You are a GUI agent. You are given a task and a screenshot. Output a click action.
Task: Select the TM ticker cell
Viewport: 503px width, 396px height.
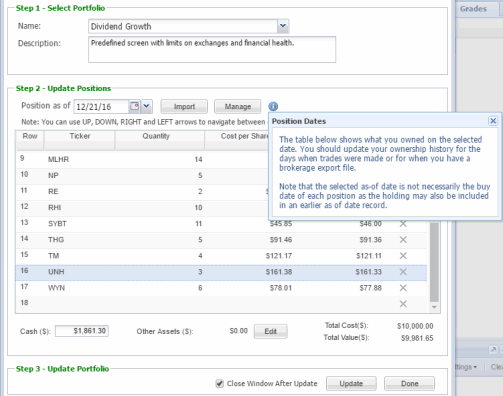[53, 256]
